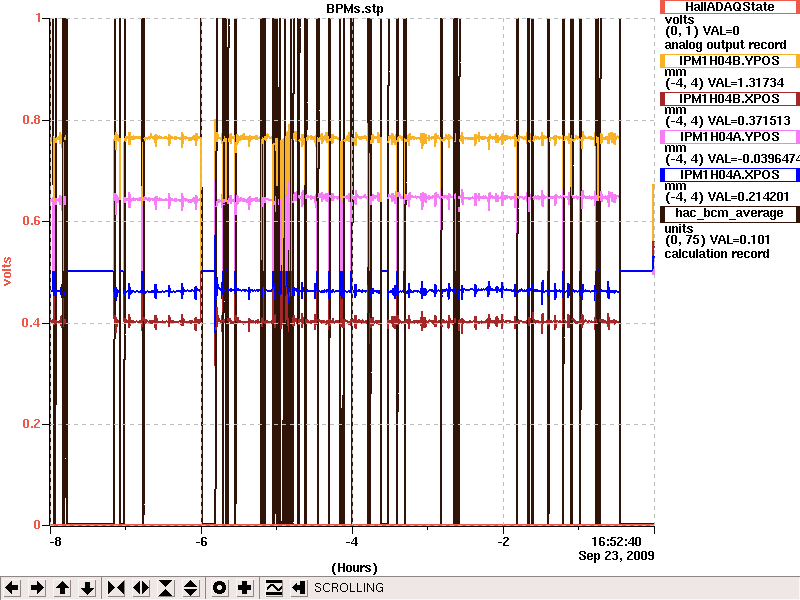Click the -8 hours axis tick label
The height and width of the screenshot is (600, 800).
(x=55, y=542)
